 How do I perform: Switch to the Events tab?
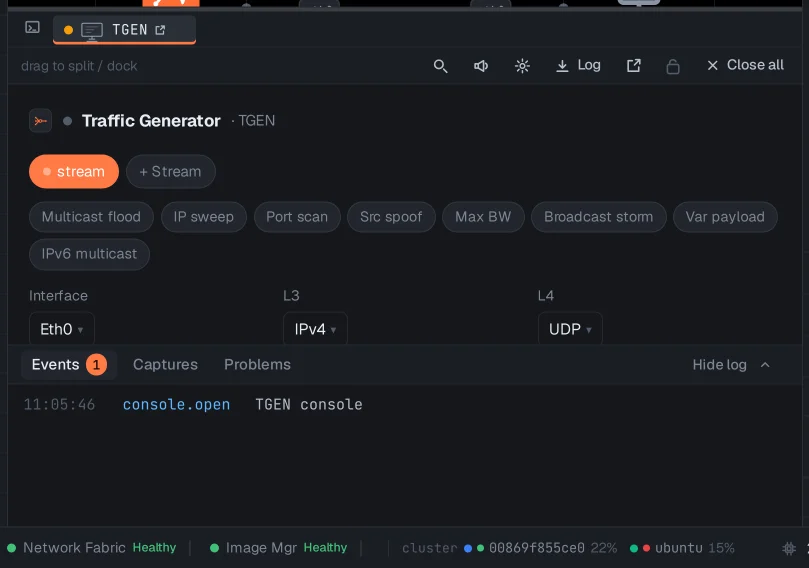pos(69,365)
